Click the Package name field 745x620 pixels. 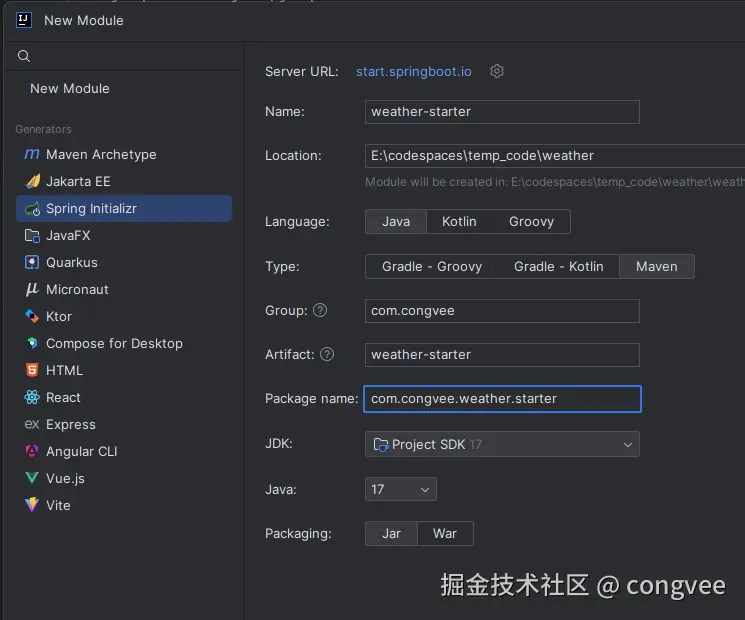[502, 399]
